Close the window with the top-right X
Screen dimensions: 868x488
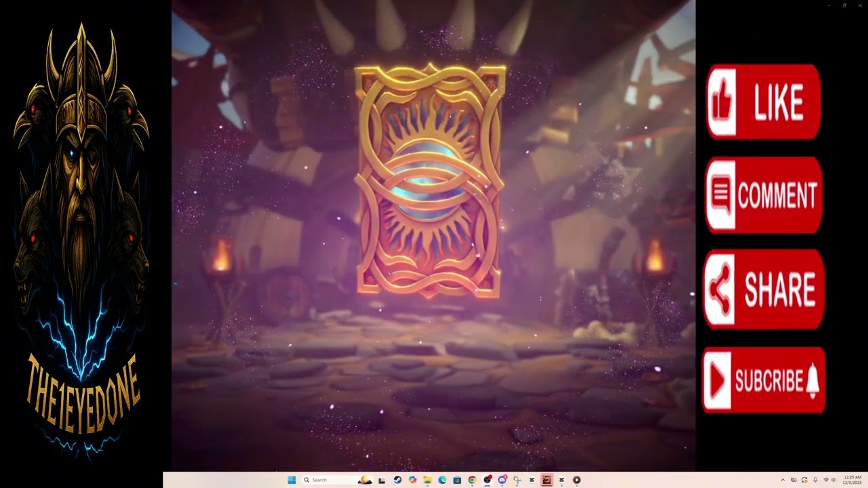point(860,5)
